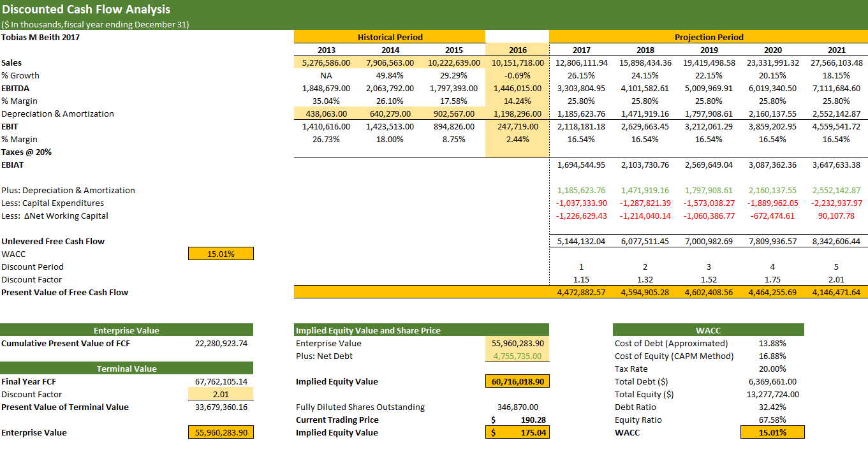Click red 2017 CapEx value -1,037,333.90
Screen dimensions: 868x461
pos(582,203)
